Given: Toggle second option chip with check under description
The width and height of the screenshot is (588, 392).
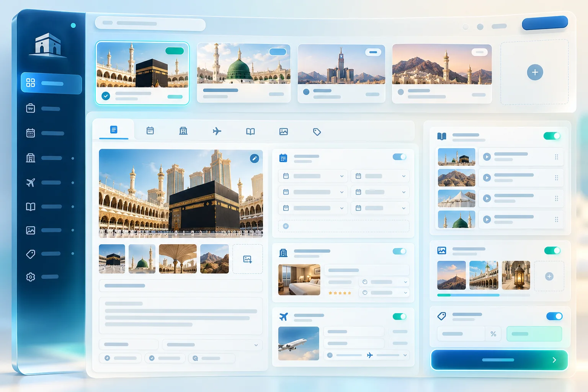Looking at the screenshot, I should (x=165, y=358).
